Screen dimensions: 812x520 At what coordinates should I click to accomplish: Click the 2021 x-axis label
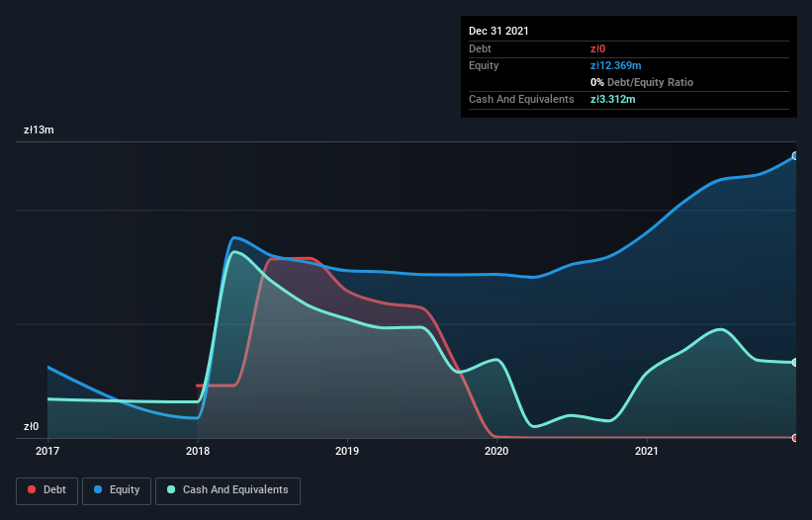(647, 451)
